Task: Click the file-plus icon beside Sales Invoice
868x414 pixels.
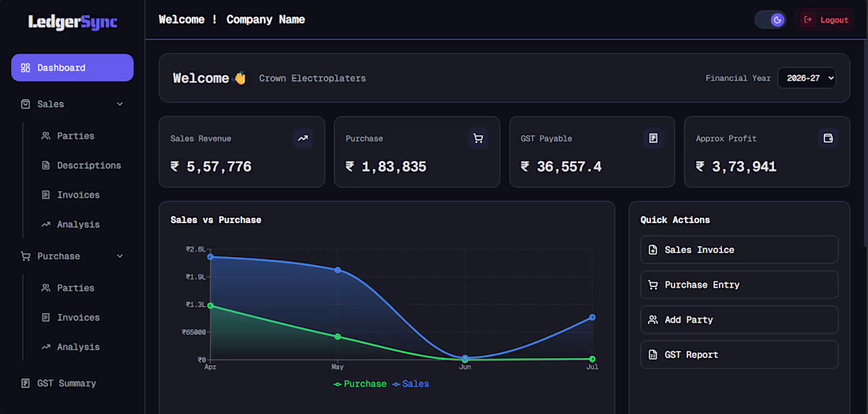Action: (653, 250)
